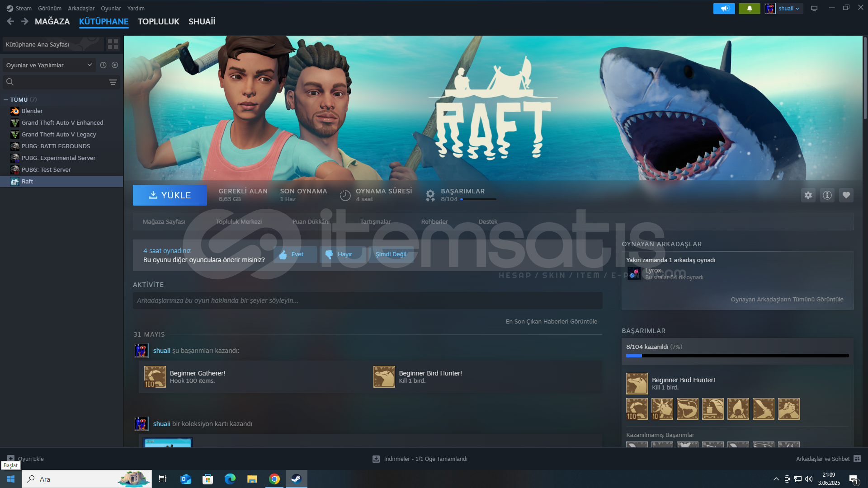Image resolution: width=868 pixels, height=488 pixels.
Task: Show hidden system tray icons chevron
Action: coord(776,479)
